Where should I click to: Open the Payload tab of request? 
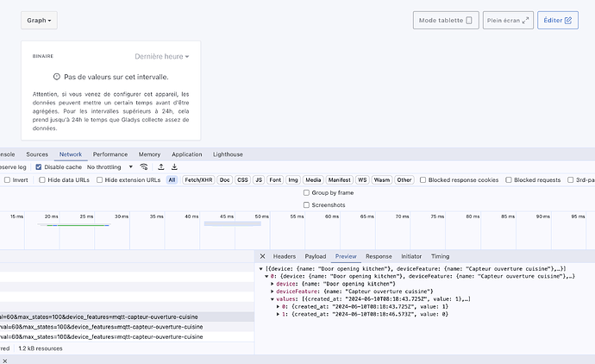coord(316,256)
